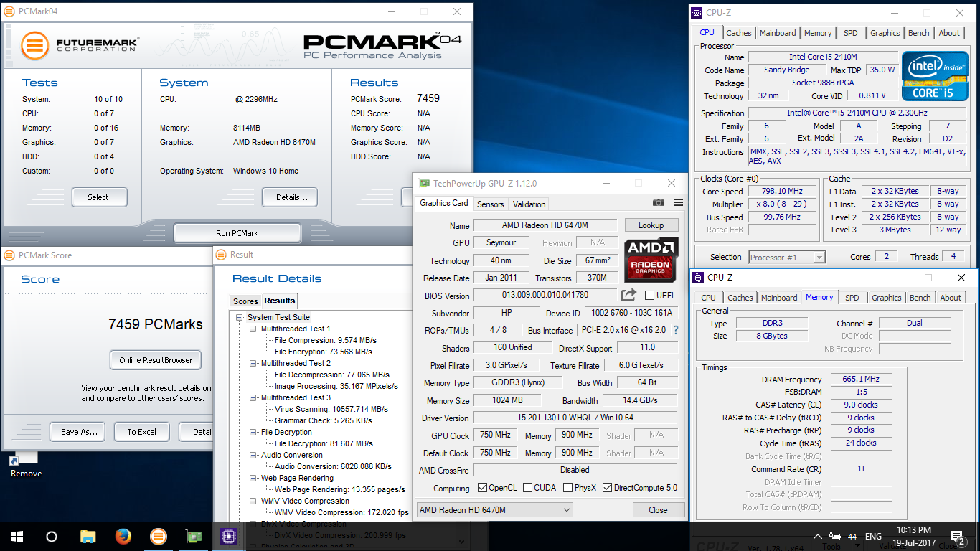Screen dimensions: 980x551
Task: Click the Save As... button
Action: pos(78,432)
